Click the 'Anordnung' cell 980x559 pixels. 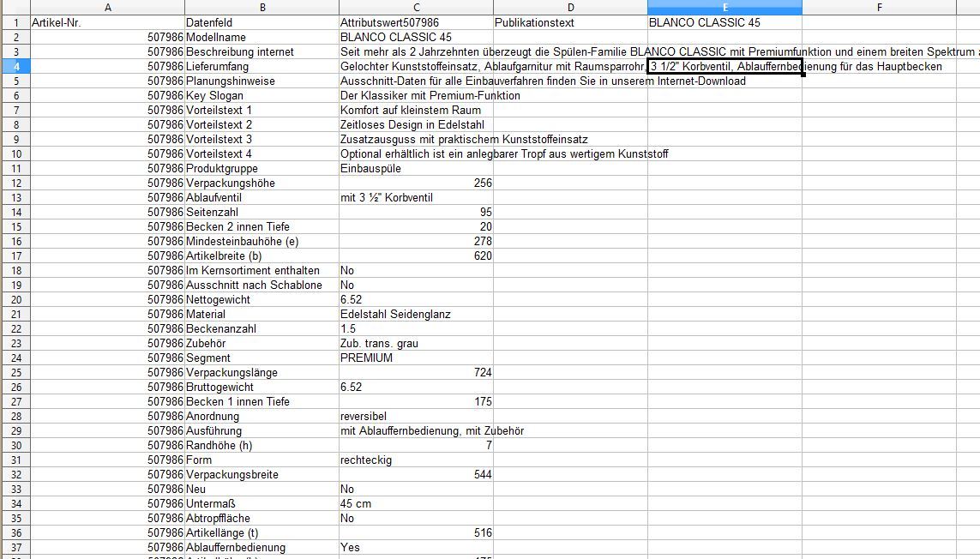coord(262,417)
